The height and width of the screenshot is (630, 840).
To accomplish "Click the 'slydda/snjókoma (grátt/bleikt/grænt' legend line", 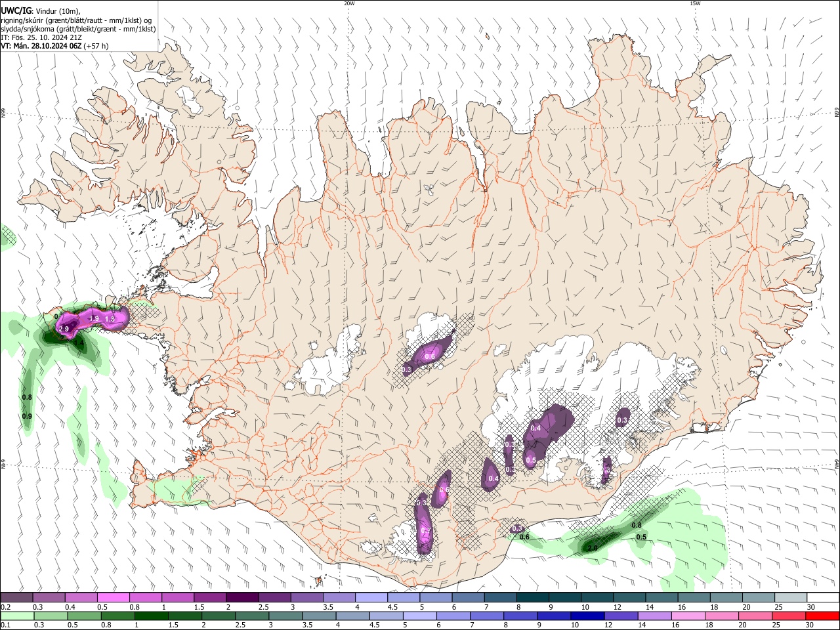I will [78, 29].
